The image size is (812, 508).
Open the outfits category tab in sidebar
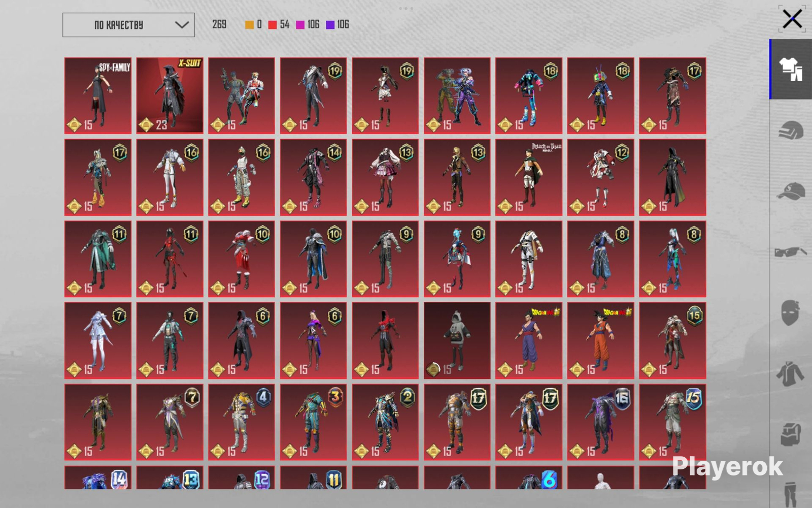pos(791,69)
